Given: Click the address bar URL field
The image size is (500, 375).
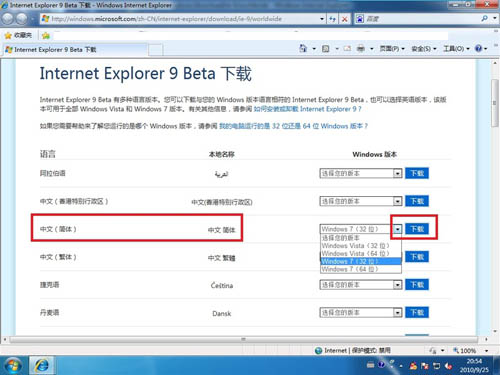Looking at the screenshot, I should point(182,19).
